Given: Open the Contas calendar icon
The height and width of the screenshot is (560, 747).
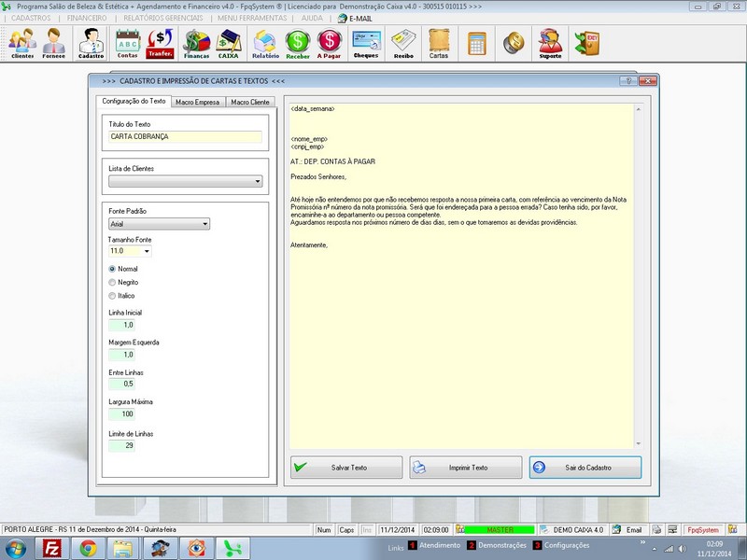Looking at the screenshot, I should click(x=128, y=43).
